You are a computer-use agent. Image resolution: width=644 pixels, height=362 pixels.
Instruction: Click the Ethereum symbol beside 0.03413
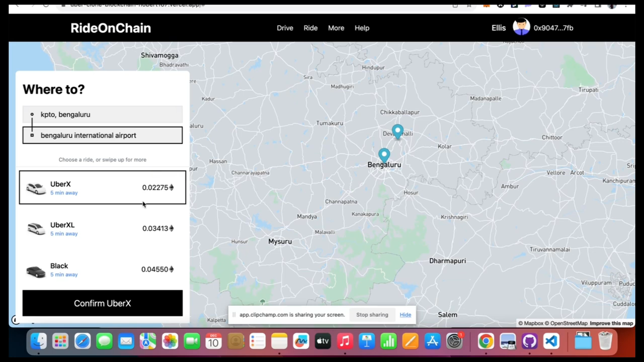172,228
